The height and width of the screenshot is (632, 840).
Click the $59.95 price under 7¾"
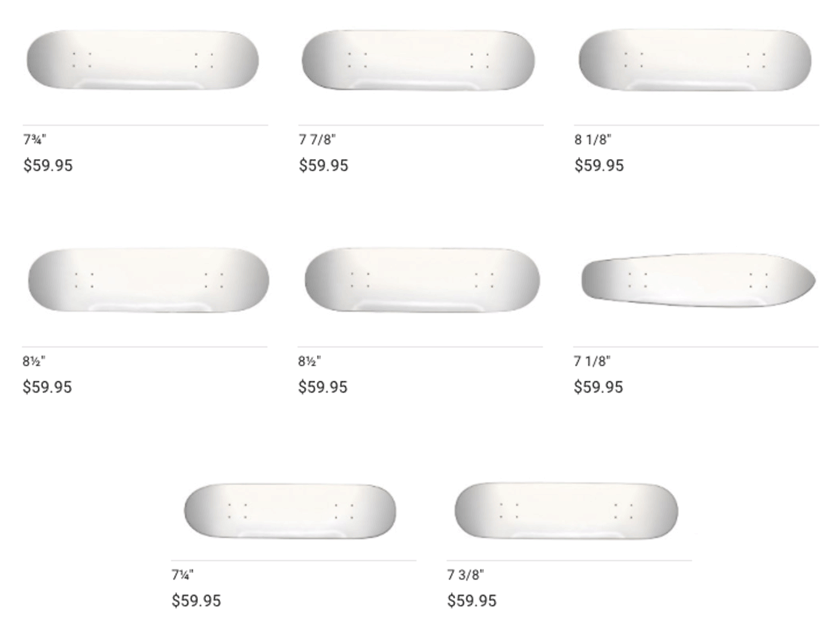[x=48, y=165]
